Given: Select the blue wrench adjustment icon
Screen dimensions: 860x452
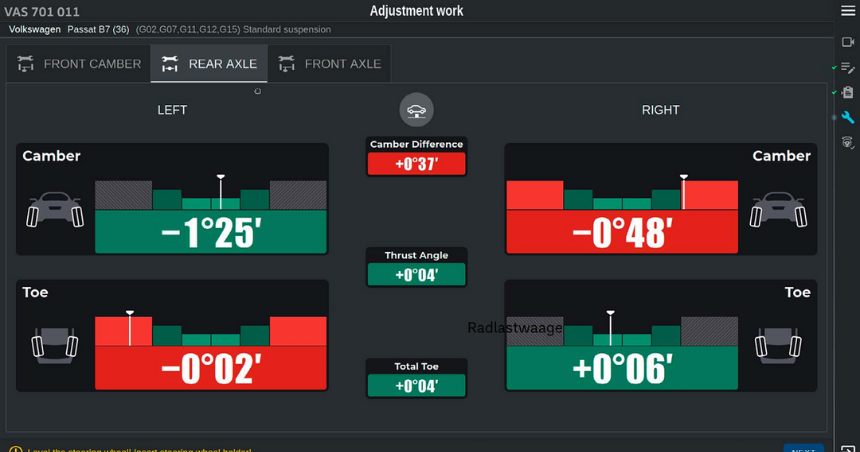Looking at the screenshot, I should (848, 118).
